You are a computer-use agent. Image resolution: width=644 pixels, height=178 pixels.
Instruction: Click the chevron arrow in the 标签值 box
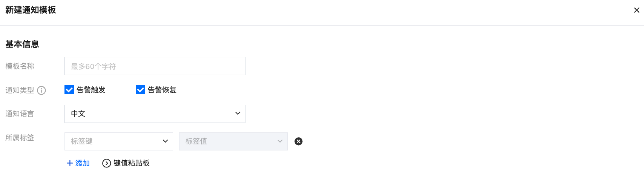(280, 141)
